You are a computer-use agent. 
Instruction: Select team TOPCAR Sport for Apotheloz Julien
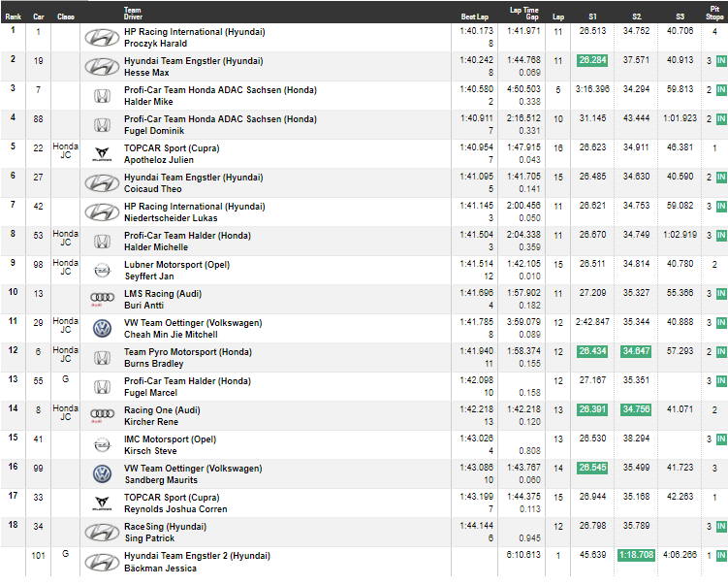(172, 148)
